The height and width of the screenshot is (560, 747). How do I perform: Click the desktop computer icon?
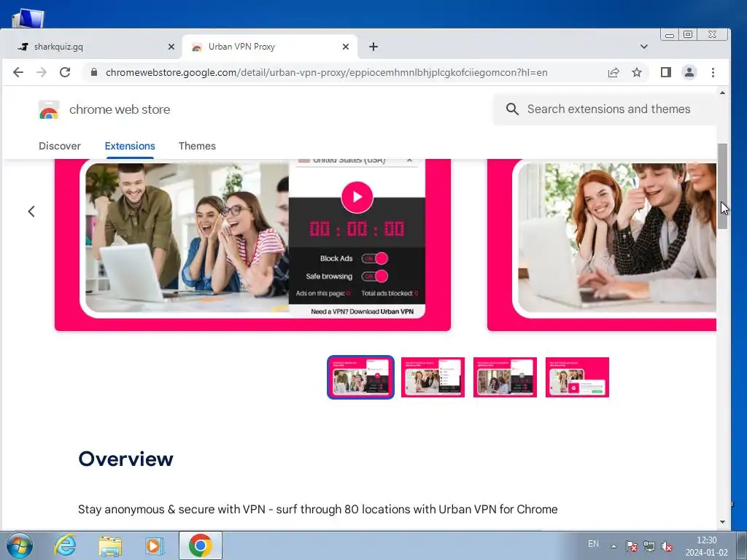[x=28, y=18]
